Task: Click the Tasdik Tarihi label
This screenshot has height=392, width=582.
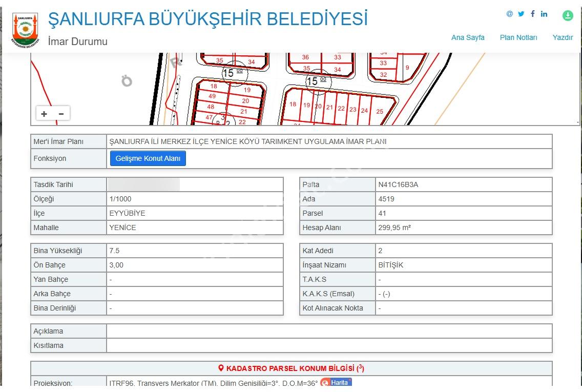Action: pyautogui.click(x=53, y=184)
